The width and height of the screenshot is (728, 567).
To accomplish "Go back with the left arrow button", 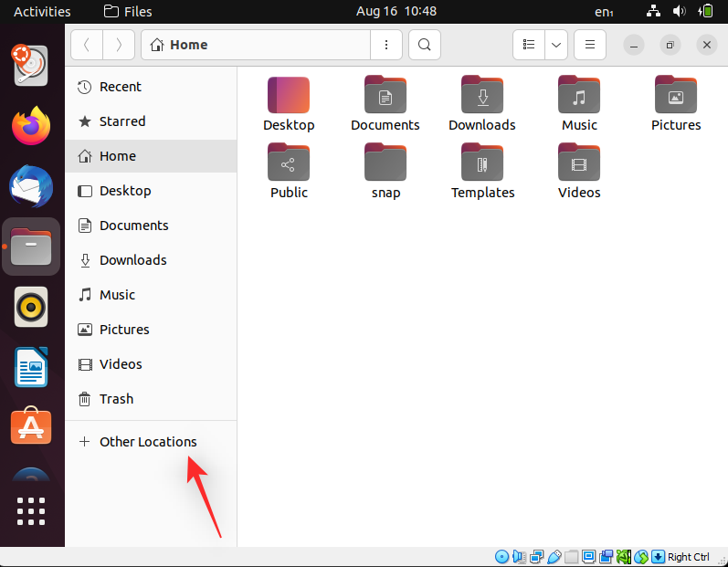I will coord(87,45).
